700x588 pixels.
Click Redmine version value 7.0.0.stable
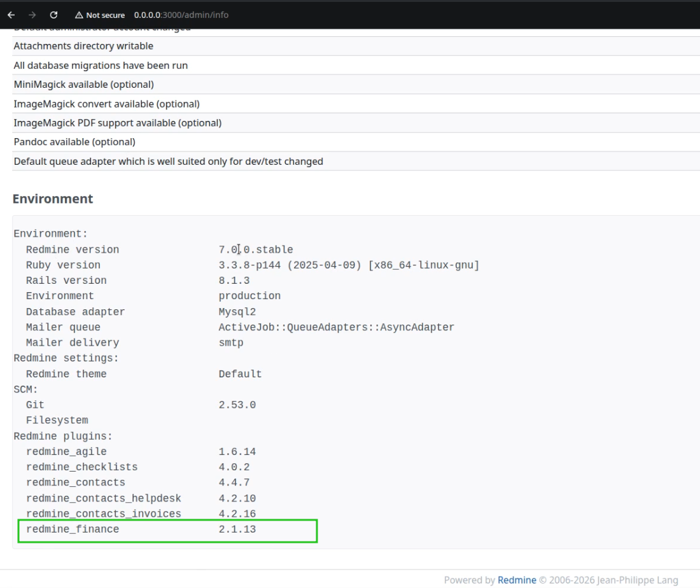256,249
